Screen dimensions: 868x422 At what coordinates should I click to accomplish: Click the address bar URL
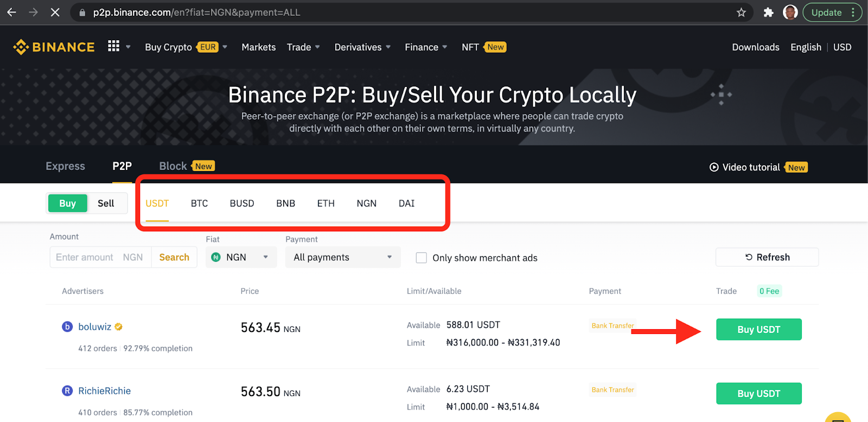(x=196, y=12)
